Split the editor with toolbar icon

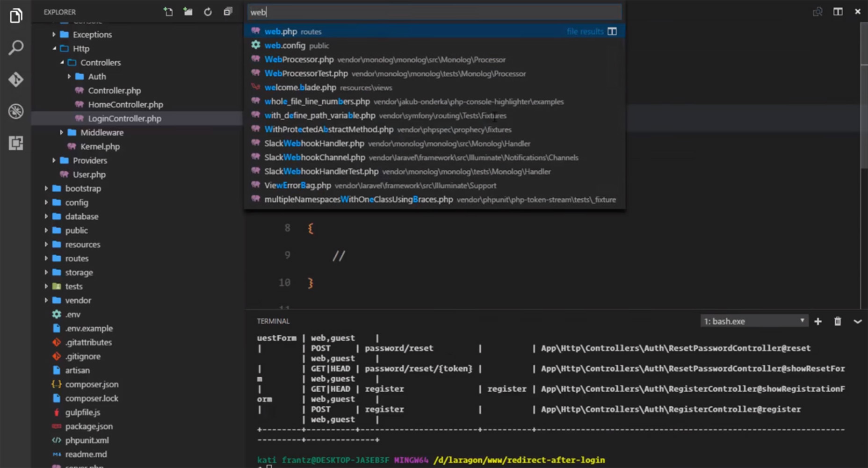coord(838,12)
